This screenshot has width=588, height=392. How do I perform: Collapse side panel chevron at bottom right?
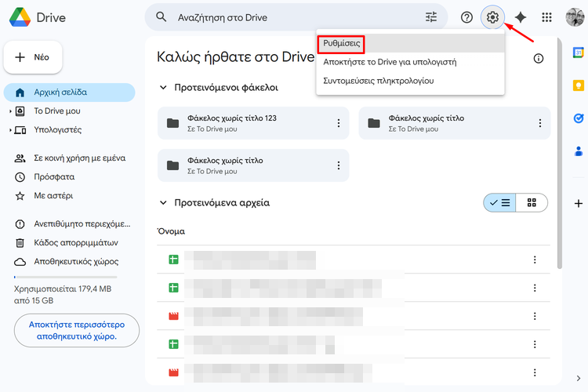coord(579,378)
